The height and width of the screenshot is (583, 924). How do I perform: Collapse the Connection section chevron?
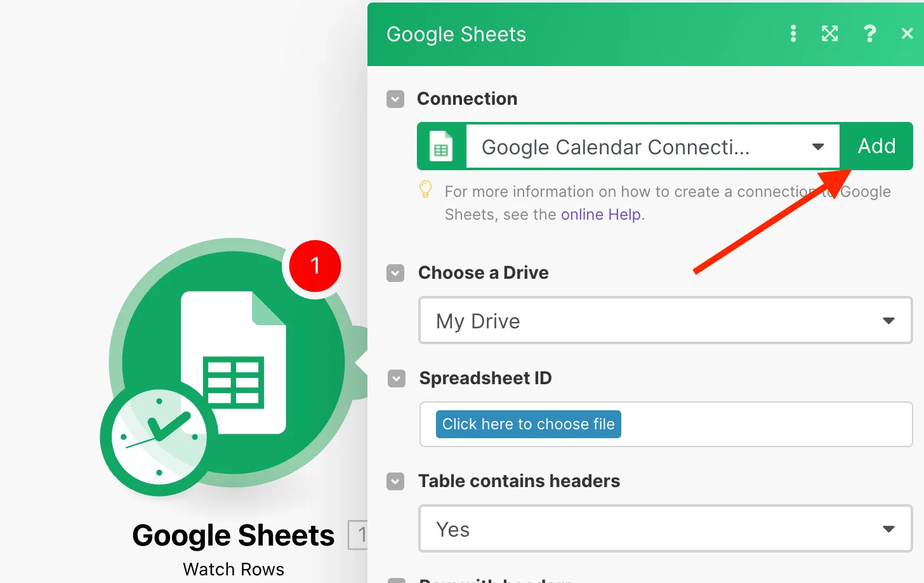pos(395,99)
